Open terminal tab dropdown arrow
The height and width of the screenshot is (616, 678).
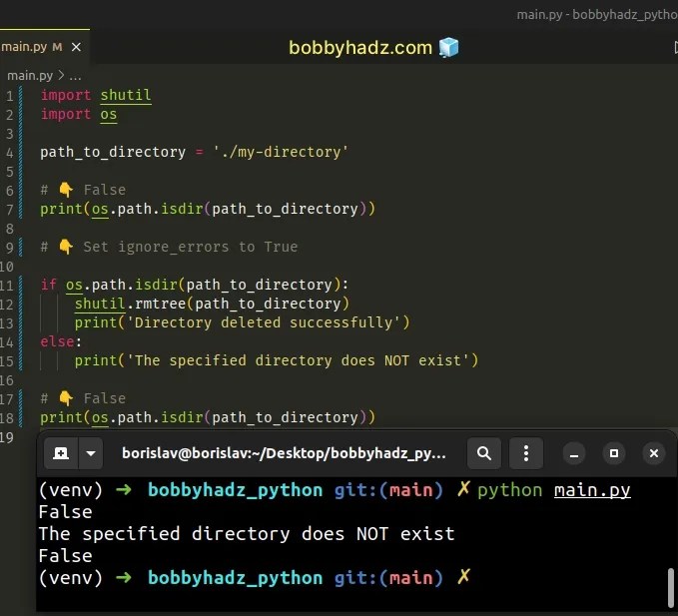pyautogui.click(x=91, y=453)
